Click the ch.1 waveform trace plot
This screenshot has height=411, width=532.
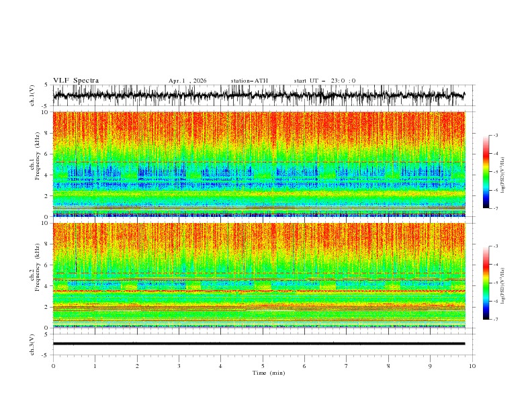[259, 95]
